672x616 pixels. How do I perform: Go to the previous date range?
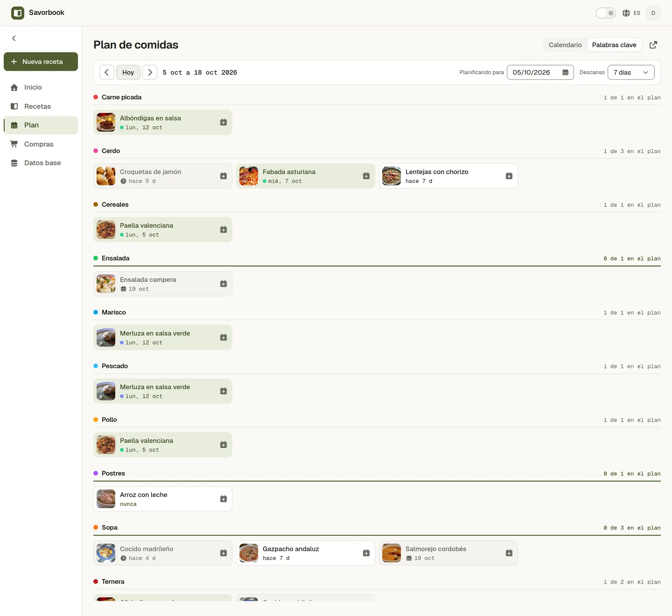(x=107, y=72)
